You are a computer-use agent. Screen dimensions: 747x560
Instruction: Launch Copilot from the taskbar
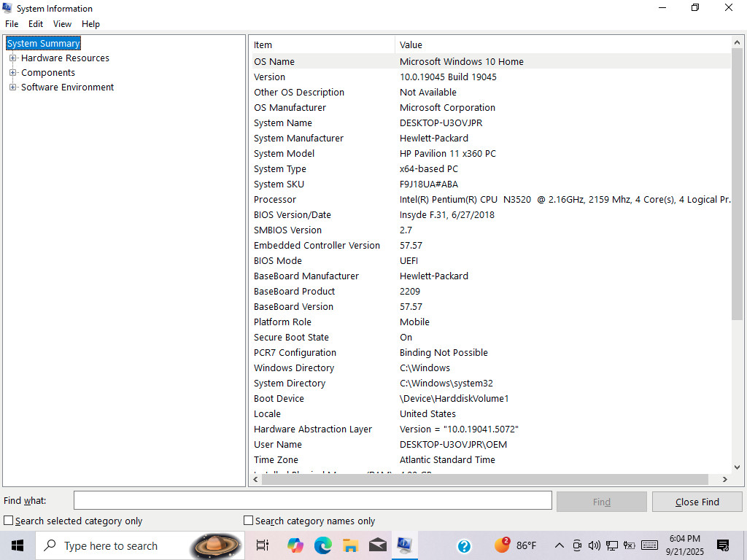pyautogui.click(x=295, y=545)
